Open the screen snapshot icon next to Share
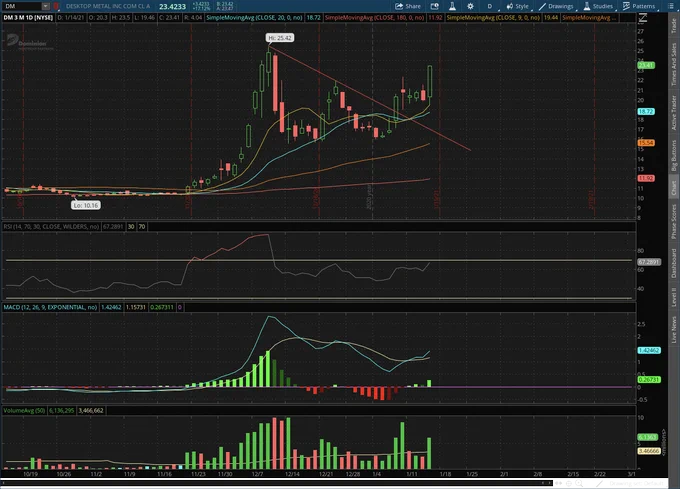 coord(435,6)
